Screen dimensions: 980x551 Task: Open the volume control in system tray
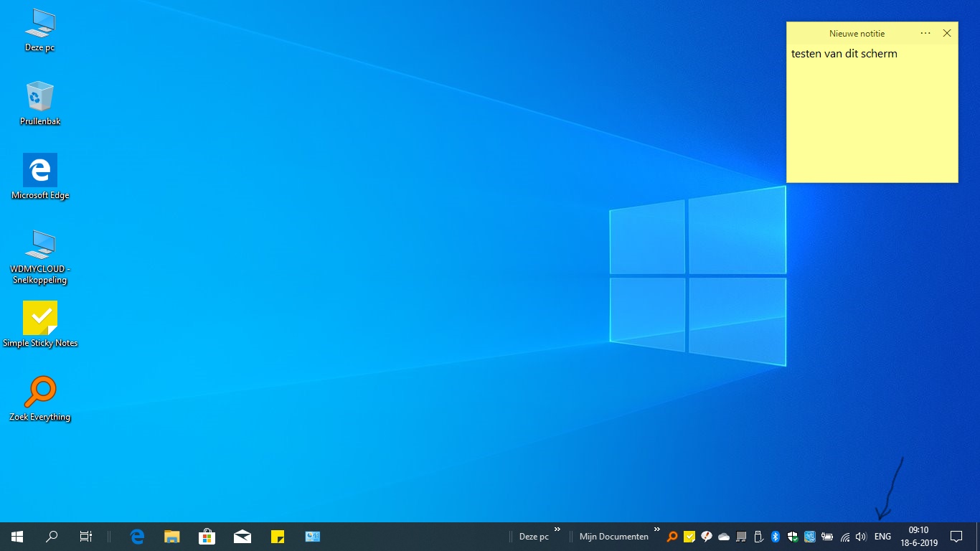[861, 537]
